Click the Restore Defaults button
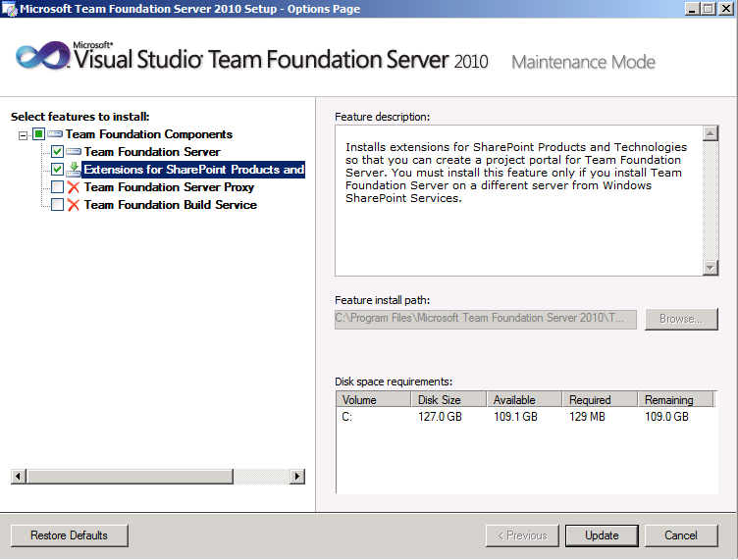The height and width of the screenshot is (560, 738). (69, 535)
